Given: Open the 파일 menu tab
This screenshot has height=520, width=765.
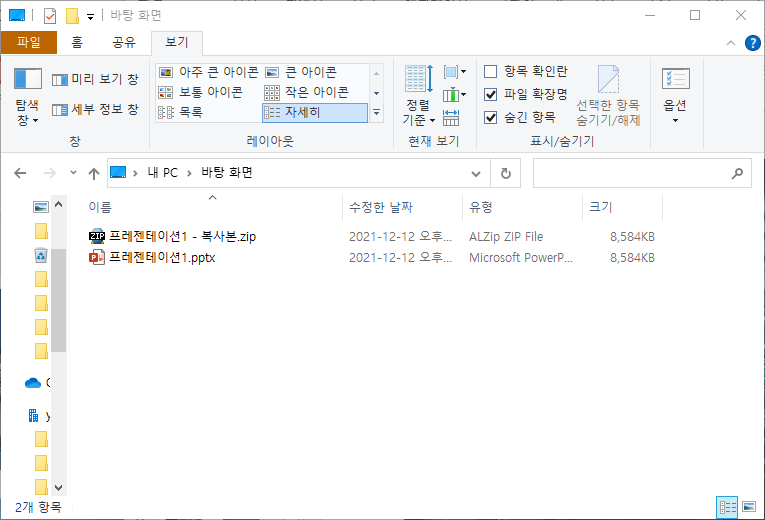Looking at the screenshot, I should tap(29, 42).
